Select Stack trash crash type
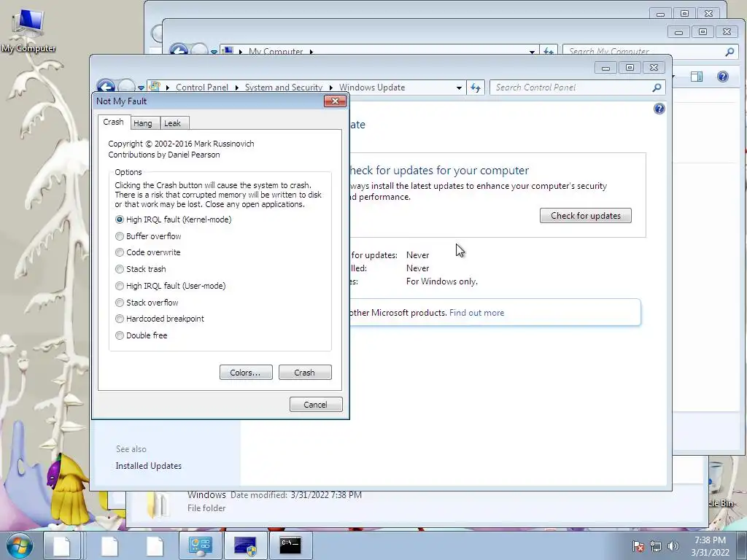The width and height of the screenshot is (747, 560). click(141, 269)
